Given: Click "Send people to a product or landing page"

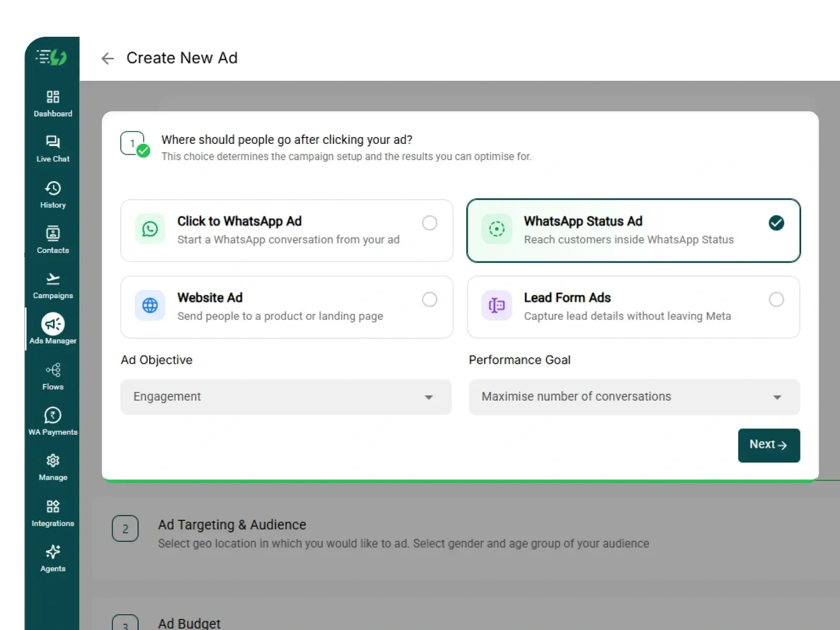Looking at the screenshot, I should [x=280, y=316].
